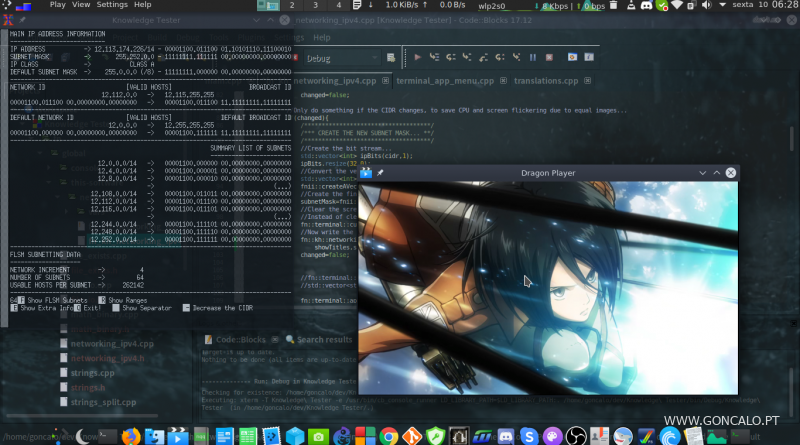The image size is (800, 445).
Task: Open the debugger Various info icon
Action: click(x=589, y=57)
